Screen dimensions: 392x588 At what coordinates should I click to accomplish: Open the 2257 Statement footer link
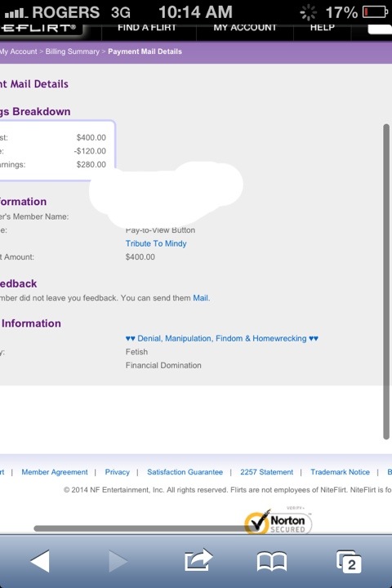266,472
